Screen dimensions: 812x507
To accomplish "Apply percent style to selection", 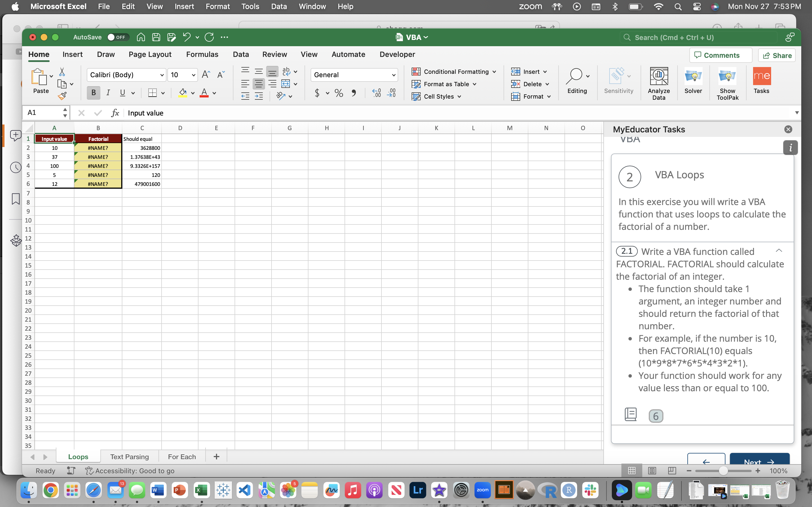I will coord(339,93).
